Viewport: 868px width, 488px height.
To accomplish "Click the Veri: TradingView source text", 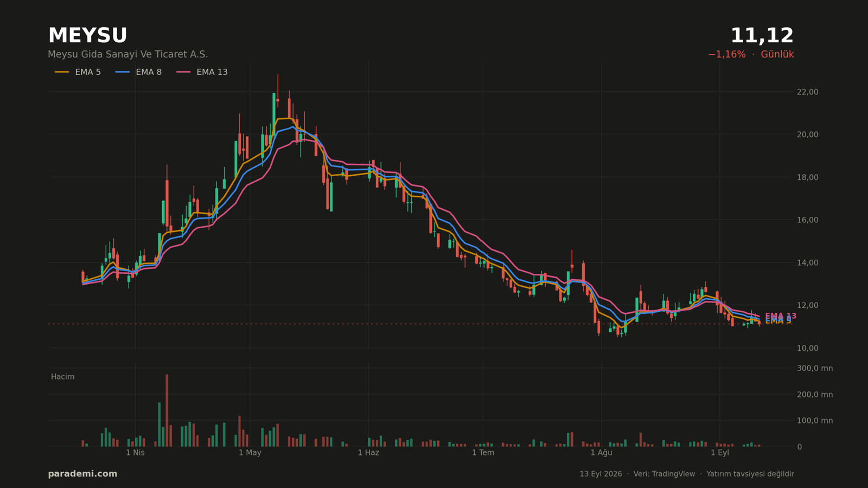I will pos(664,474).
